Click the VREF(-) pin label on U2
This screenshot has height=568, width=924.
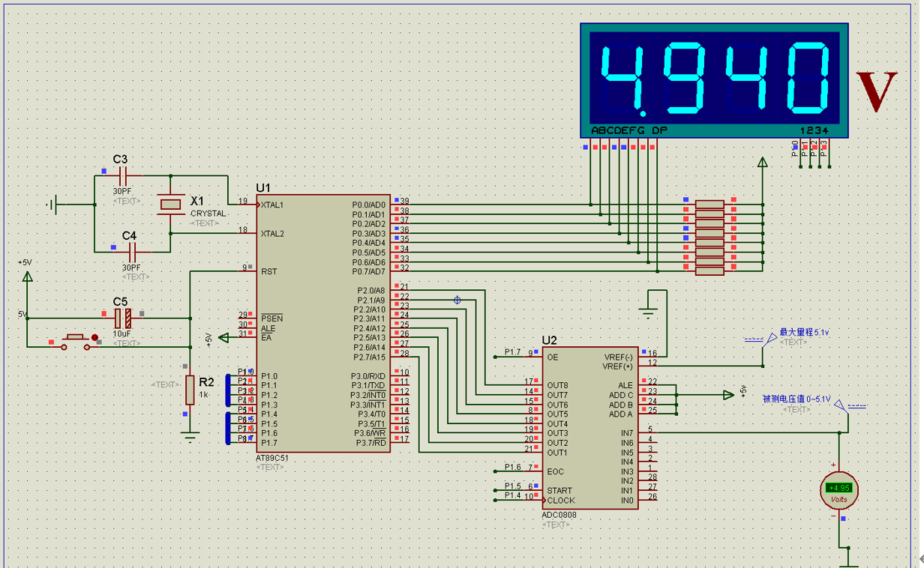(x=619, y=357)
